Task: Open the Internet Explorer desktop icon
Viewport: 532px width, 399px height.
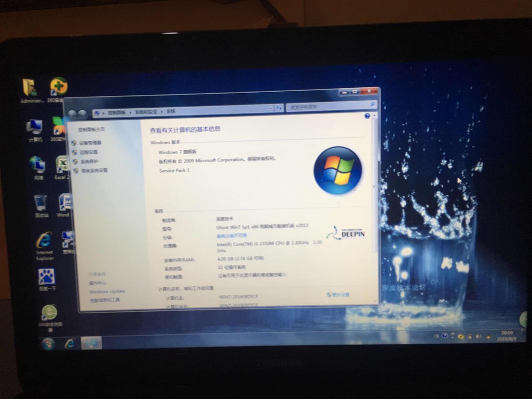Action: pos(44,246)
